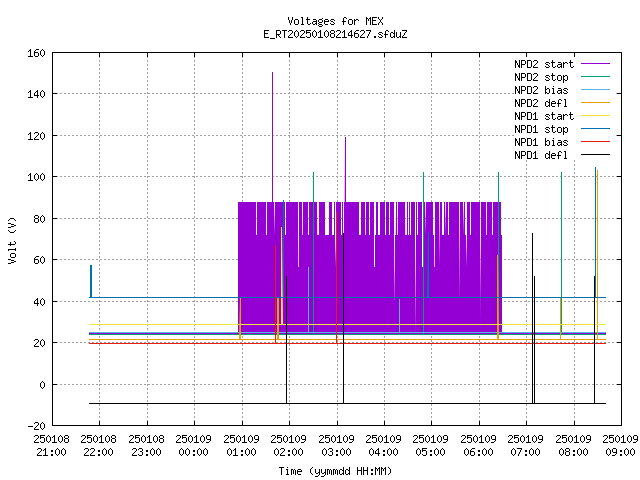Click the dark blue NPD1 stop legend line
Viewport: 640px width, 480px height.
[596, 129]
